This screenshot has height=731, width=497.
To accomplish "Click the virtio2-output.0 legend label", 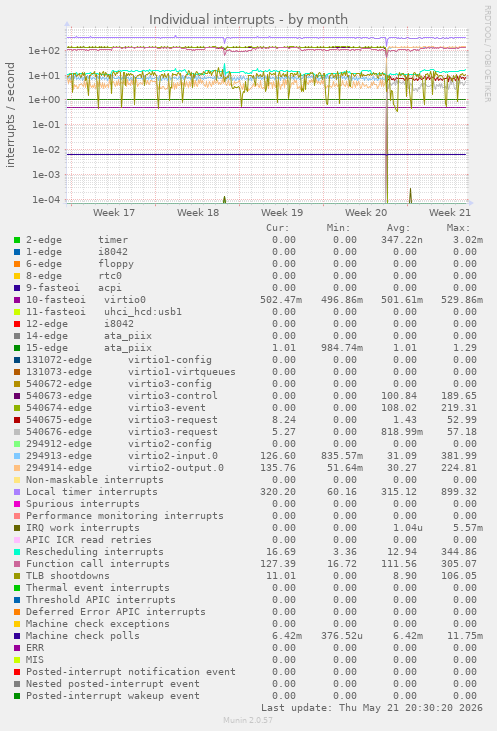I will click(176, 468).
